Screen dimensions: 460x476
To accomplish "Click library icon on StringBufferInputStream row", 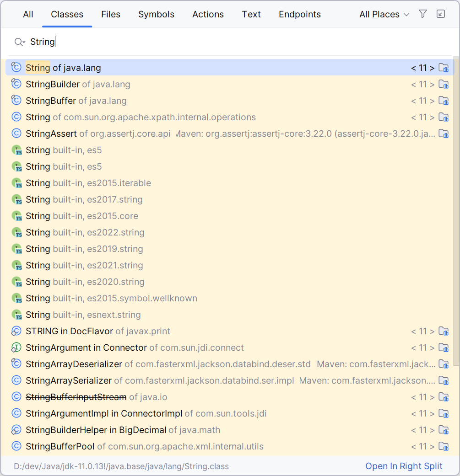I will coord(444,397).
